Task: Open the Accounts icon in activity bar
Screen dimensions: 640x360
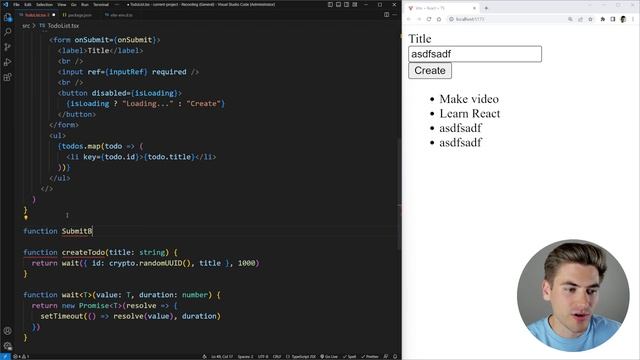Action: (7, 331)
